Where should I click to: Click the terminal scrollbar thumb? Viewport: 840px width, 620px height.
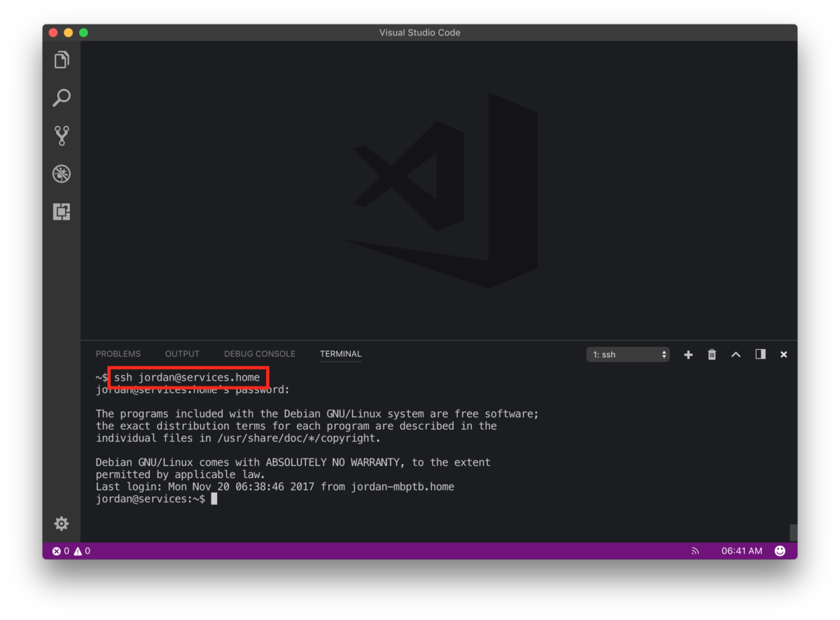pyautogui.click(x=793, y=533)
